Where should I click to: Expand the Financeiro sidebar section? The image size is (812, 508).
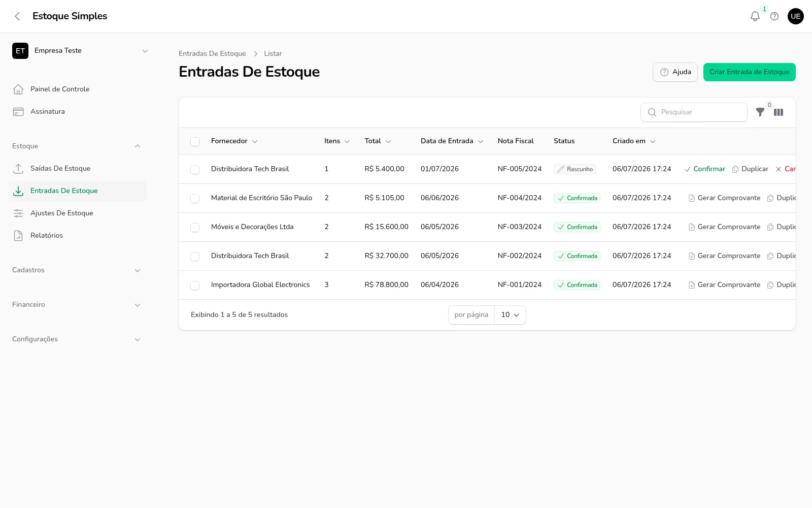pyautogui.click(x=76, y=305)
